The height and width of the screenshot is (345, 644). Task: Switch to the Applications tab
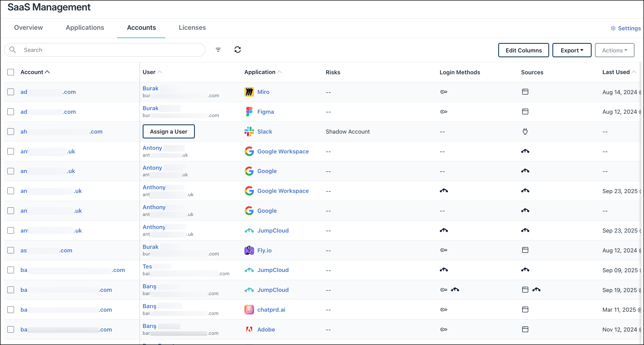click(85, 27)
